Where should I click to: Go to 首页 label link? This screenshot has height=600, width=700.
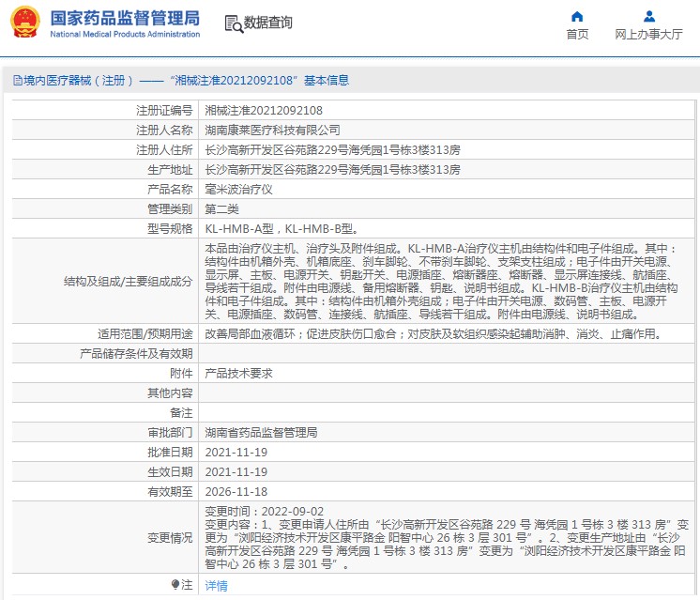coord(577,35)
